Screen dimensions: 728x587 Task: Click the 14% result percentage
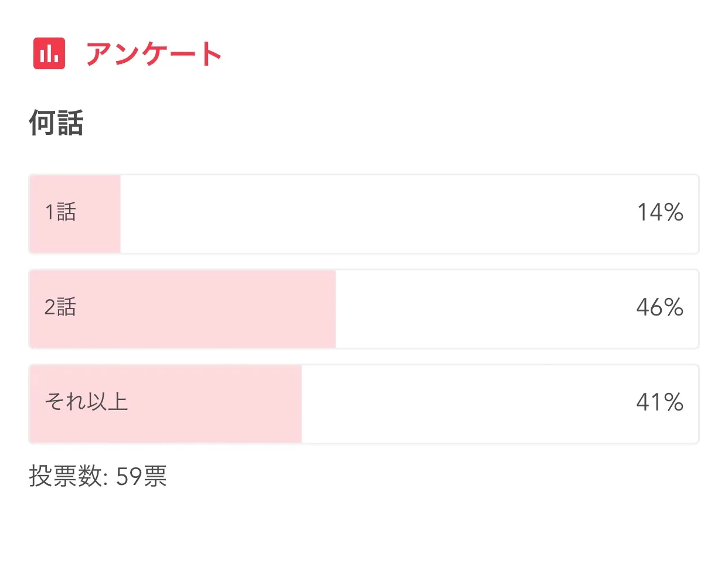point(660,212)
